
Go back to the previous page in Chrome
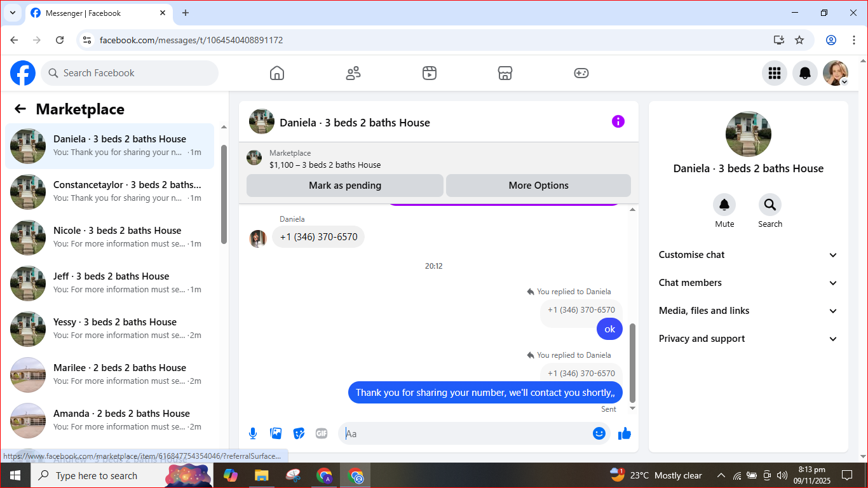(x=14, y=40)
